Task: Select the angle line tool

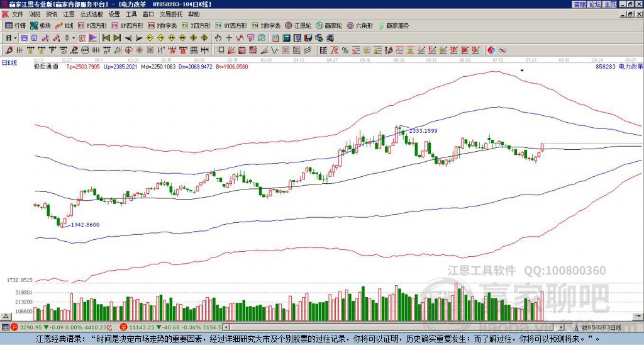Action: (x=264, y=50)
